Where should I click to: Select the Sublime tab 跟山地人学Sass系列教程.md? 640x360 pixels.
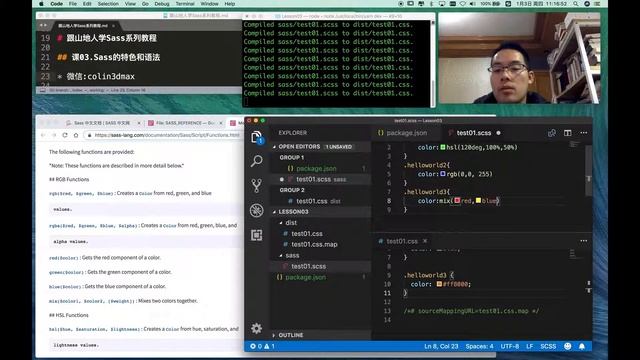point(82,25)
